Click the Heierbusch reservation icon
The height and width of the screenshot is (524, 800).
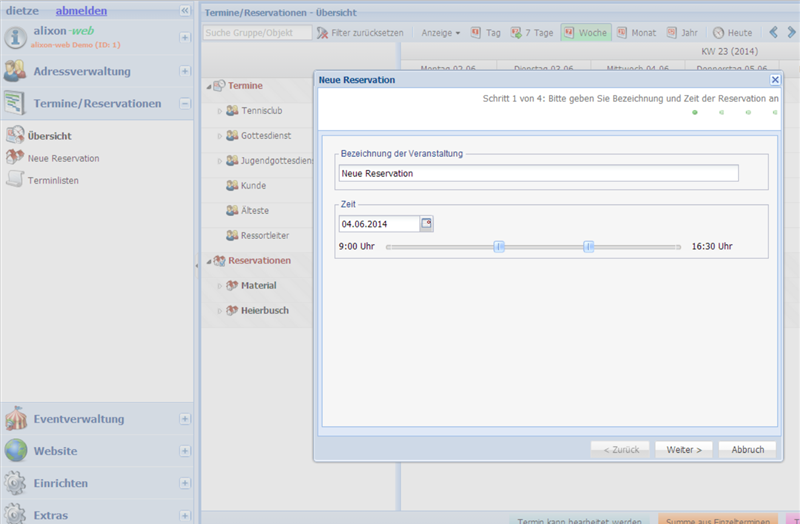[x=232, y=310]
